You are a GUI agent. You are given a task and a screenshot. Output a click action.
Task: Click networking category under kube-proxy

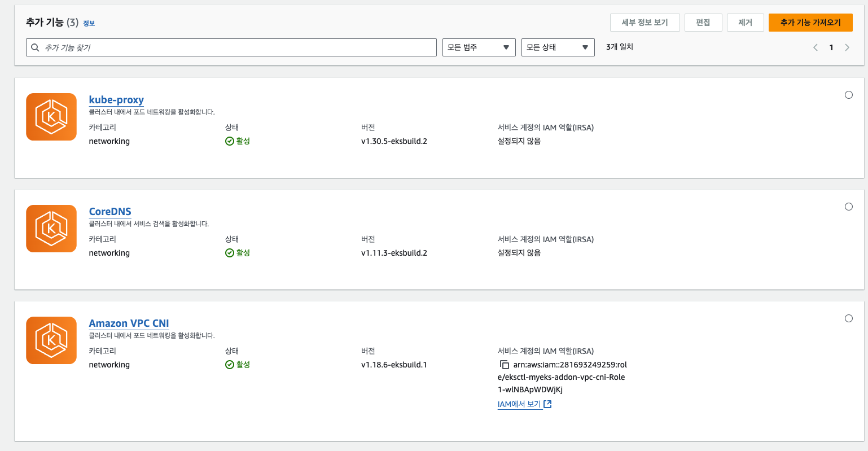pos(109,141)
